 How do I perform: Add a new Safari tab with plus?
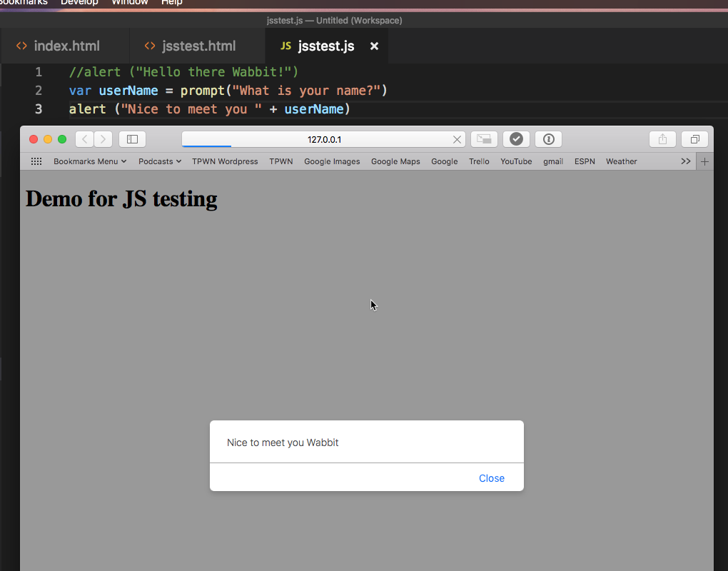click(704, 161)
